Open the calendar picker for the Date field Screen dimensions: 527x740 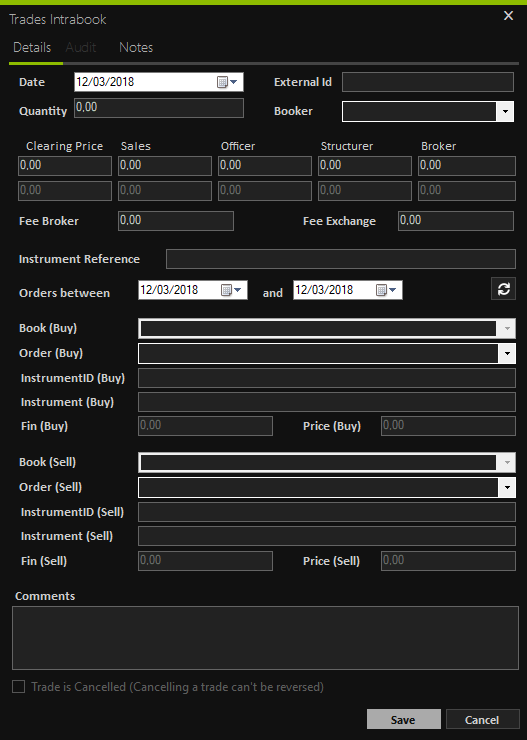227,82
